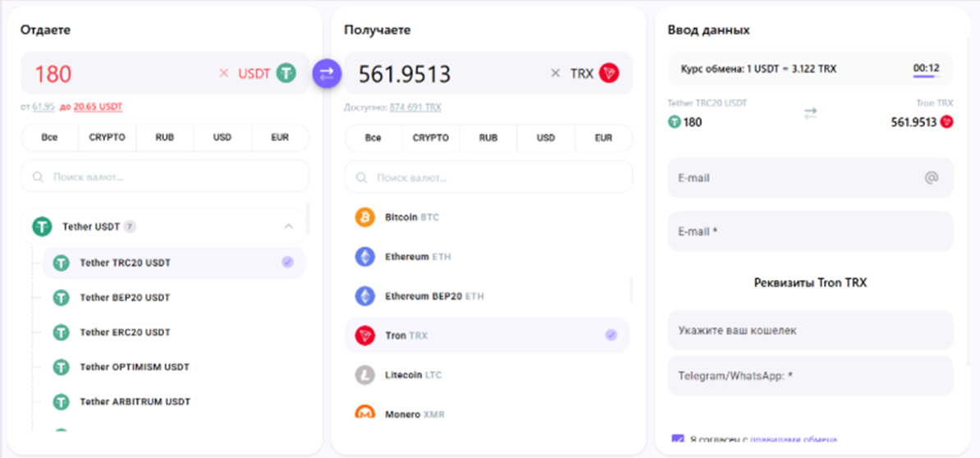The image size is (980, 458).
Task: Click the Telegram/WhatsApp contact field
Action: point(811,376)
